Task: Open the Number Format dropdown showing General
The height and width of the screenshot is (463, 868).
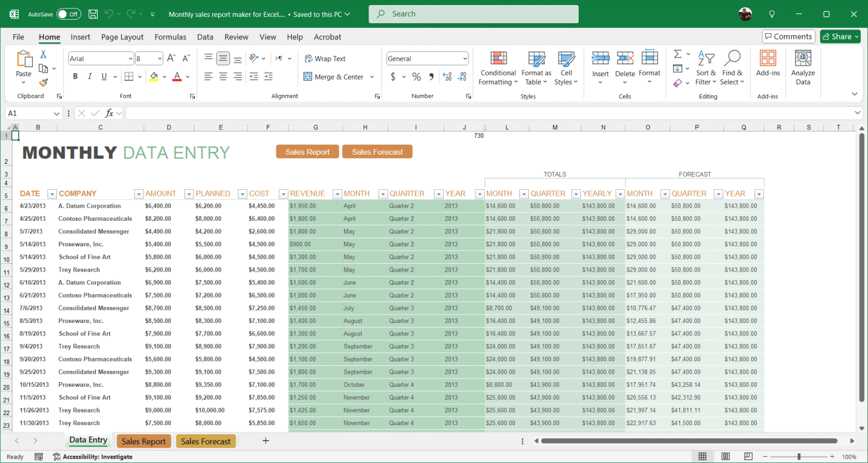Action: coord(427,58)
